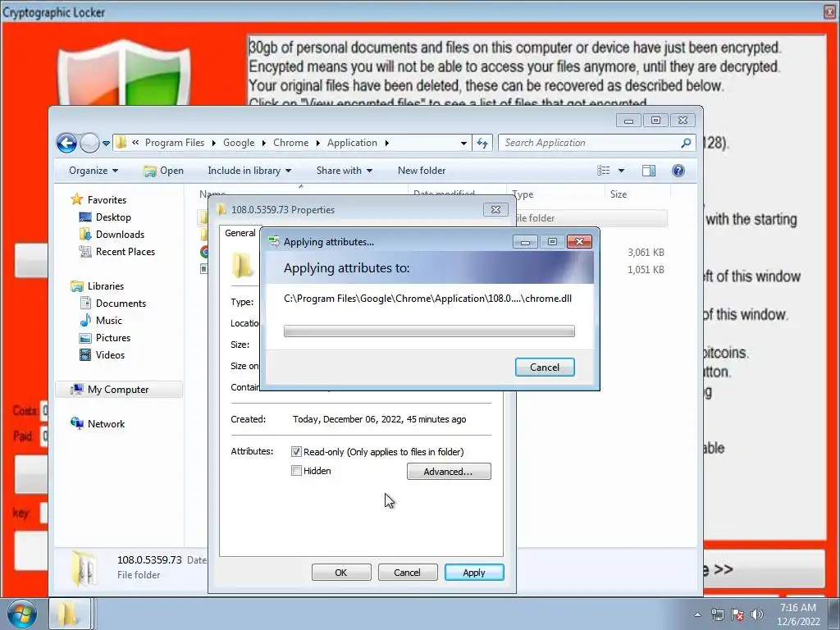
Task: Open Pictures library
Action: (x=113, y=337)
